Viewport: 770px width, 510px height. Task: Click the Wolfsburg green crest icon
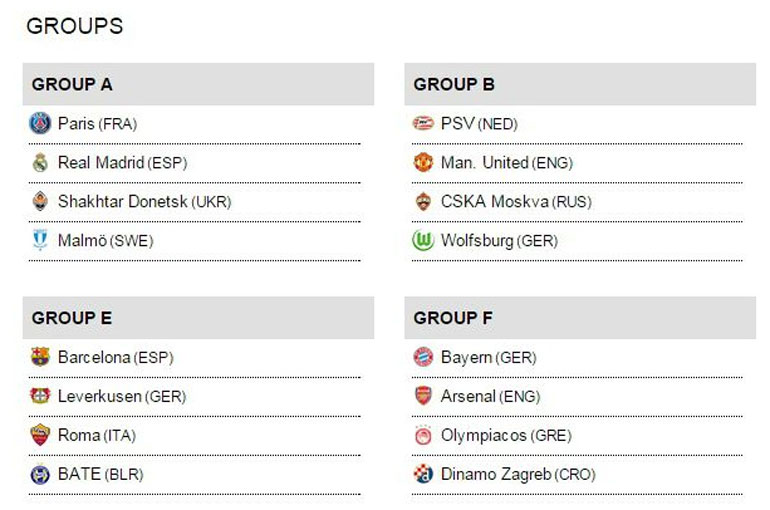(423, 241)
